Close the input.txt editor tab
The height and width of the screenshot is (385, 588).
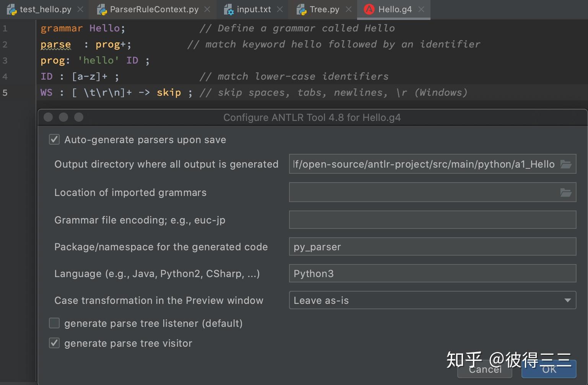click(x=279, y=9)
